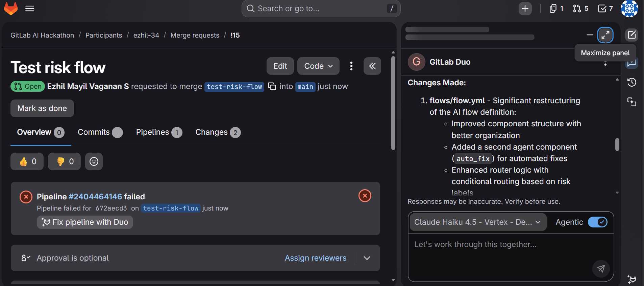Expand the sidebar with double chevron
Image resolution: width=644 pixels, height=286 pixels.
(372, 66)
